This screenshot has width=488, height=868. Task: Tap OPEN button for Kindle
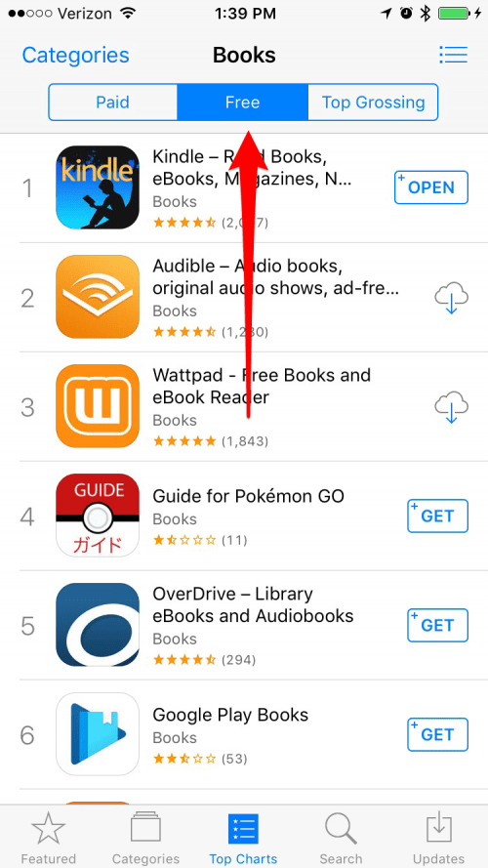coord(431,187)
